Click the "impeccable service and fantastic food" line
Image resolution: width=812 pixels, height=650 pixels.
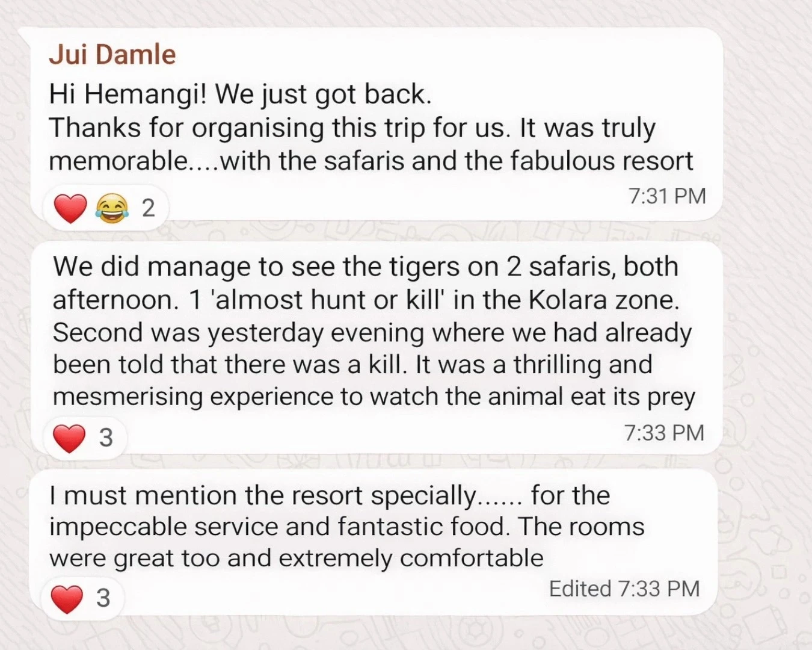[x=346, y=527]
